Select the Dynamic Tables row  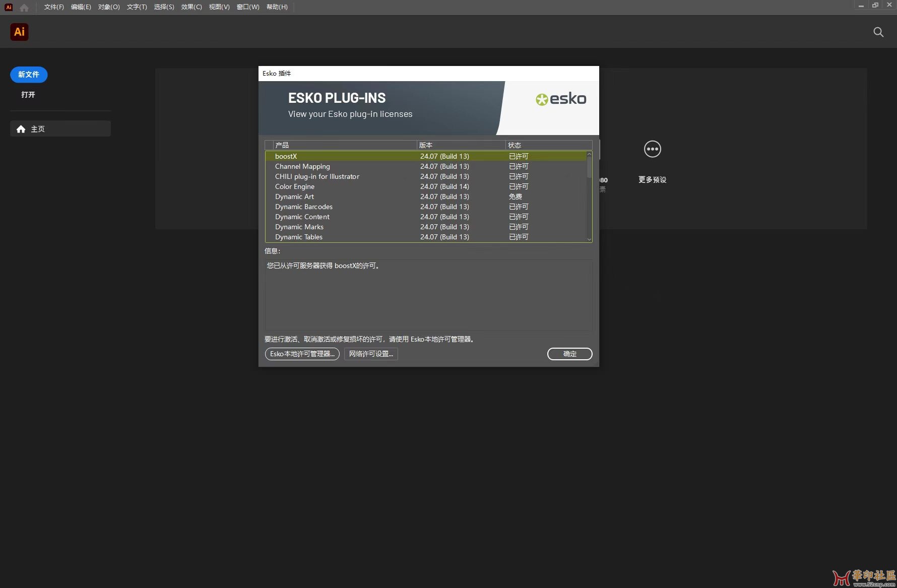[426, 237]
